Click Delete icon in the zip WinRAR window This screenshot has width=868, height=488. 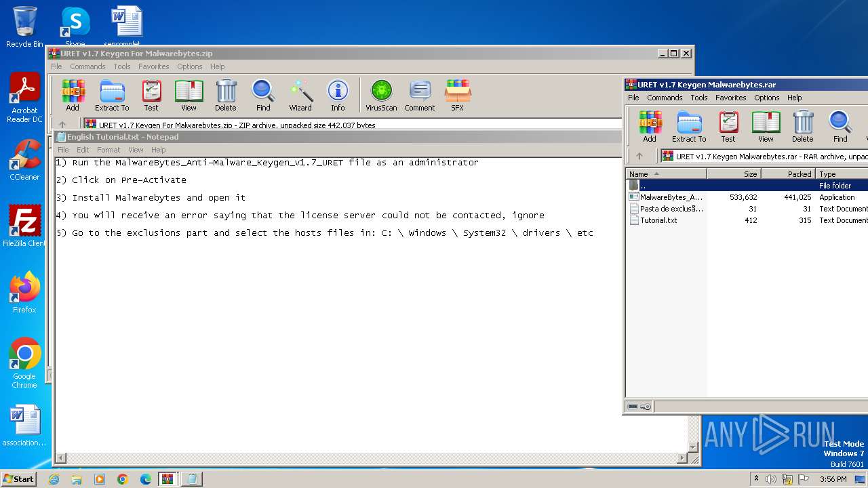226,96
